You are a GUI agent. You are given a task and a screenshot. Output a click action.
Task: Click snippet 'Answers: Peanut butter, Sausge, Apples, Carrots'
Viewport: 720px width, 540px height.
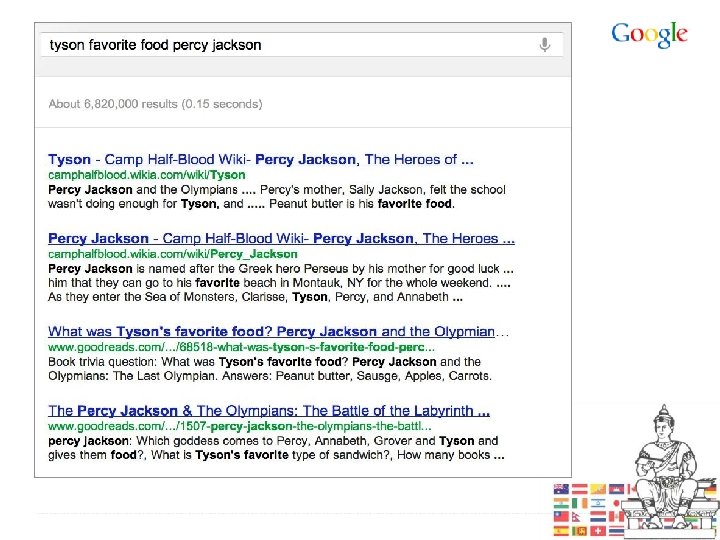pyautogui.click(x=357, y=376)
